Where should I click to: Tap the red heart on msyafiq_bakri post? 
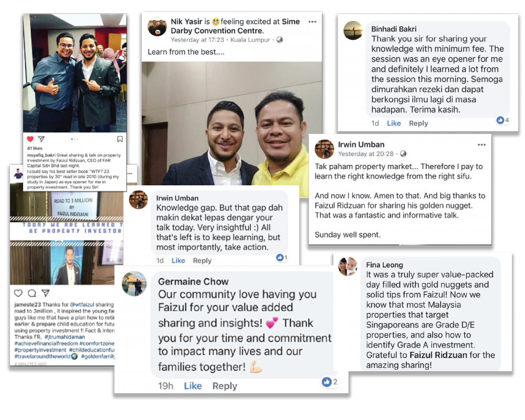(30, 139)
